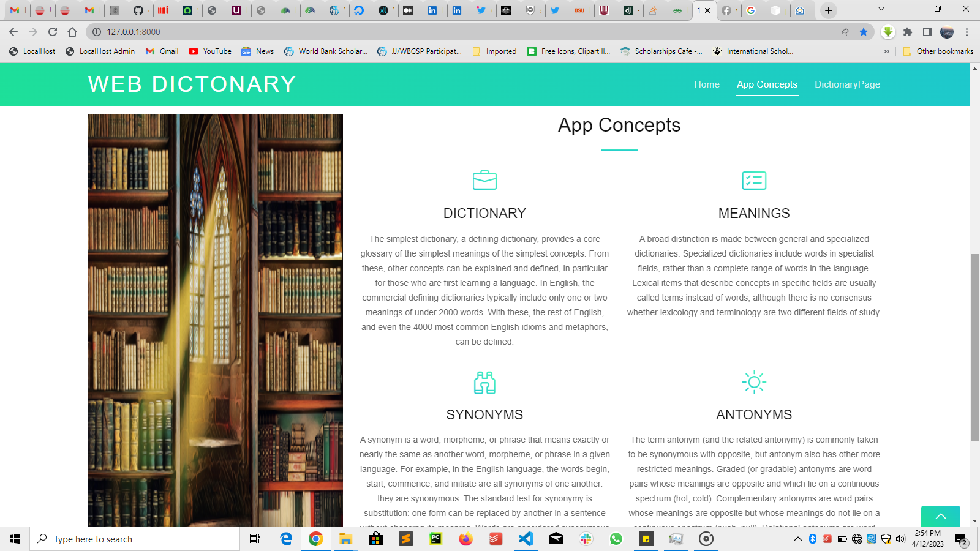Close the active browser tab

click(707, 10)
